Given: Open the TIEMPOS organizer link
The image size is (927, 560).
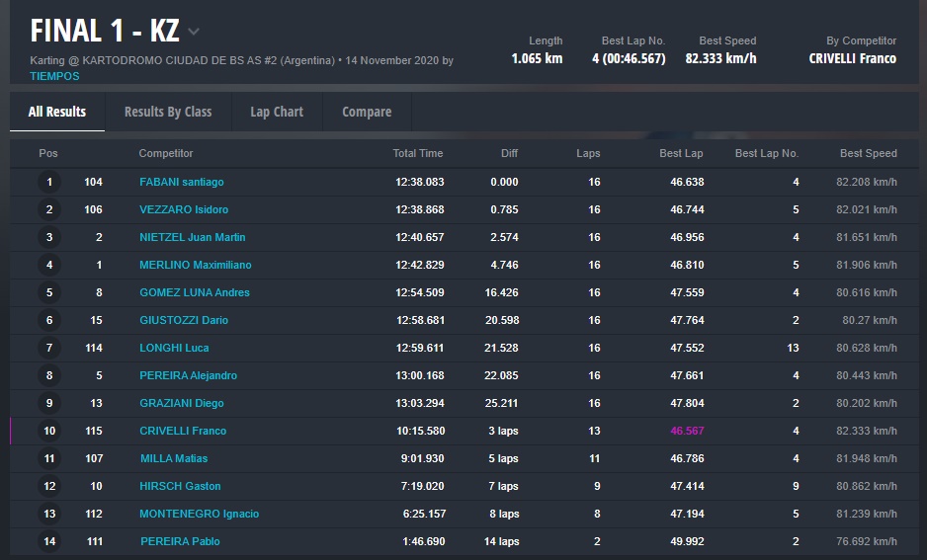Looking at the screenshot, I should coord(54,76).
